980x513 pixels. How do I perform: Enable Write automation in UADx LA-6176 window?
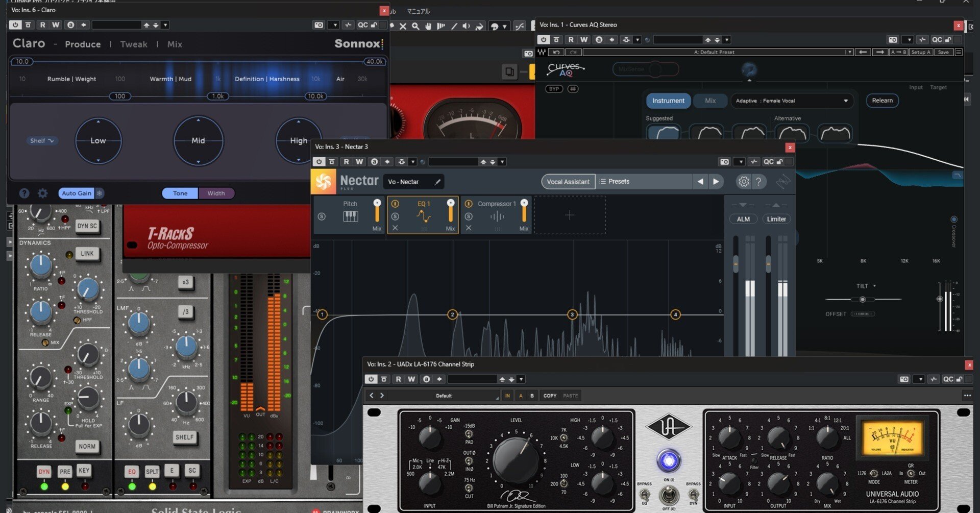pos(411,379)
